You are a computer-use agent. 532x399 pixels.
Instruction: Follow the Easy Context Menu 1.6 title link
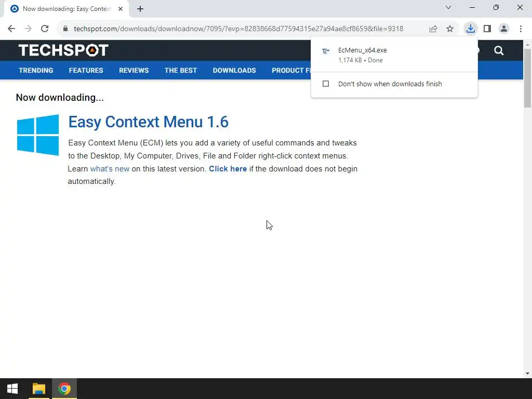[148, 122]
